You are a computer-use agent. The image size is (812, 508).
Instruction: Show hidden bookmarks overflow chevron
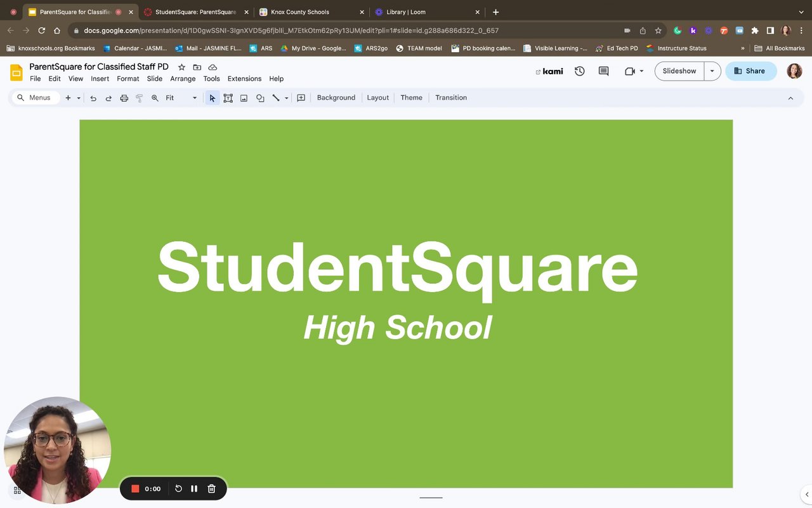pyautogui.click(x=743, y=48)
